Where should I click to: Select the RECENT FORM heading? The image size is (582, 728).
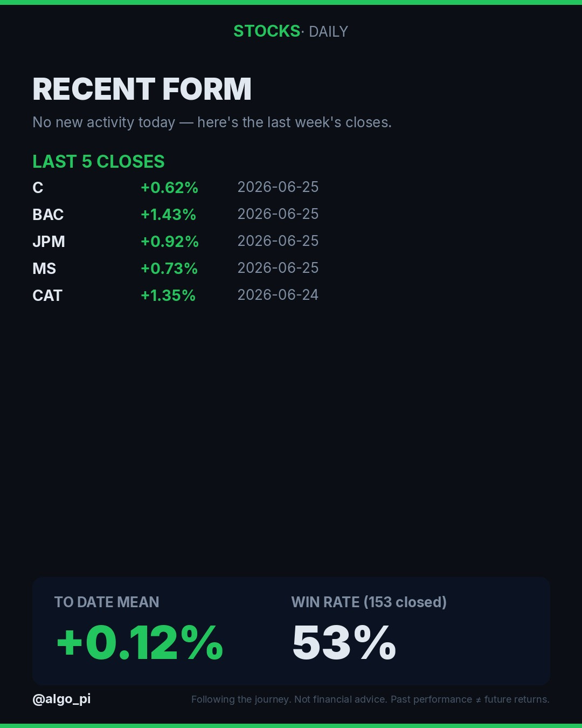tap(142, 89)
